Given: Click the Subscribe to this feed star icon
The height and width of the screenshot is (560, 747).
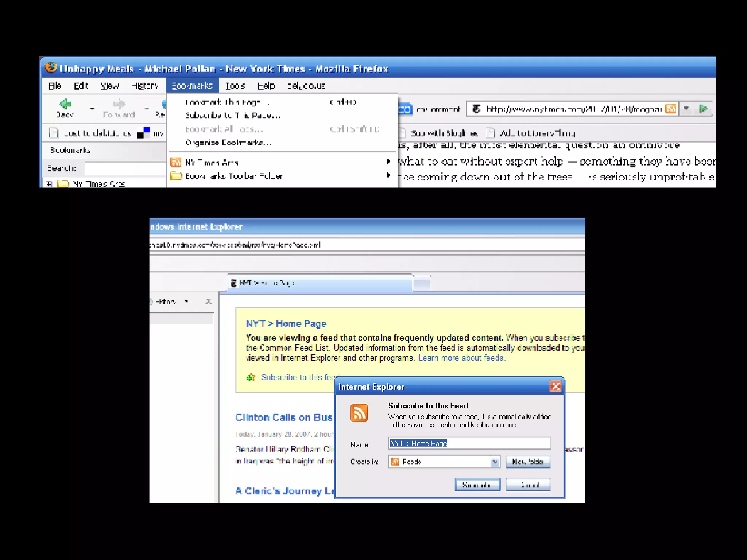Looking at the screenshot, I should coord(251,377).
